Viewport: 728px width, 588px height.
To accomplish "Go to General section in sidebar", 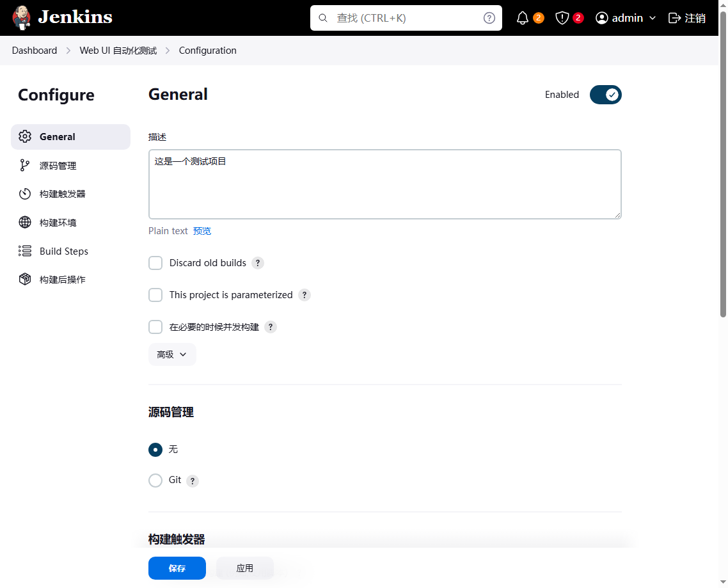I will pos(70,136).
